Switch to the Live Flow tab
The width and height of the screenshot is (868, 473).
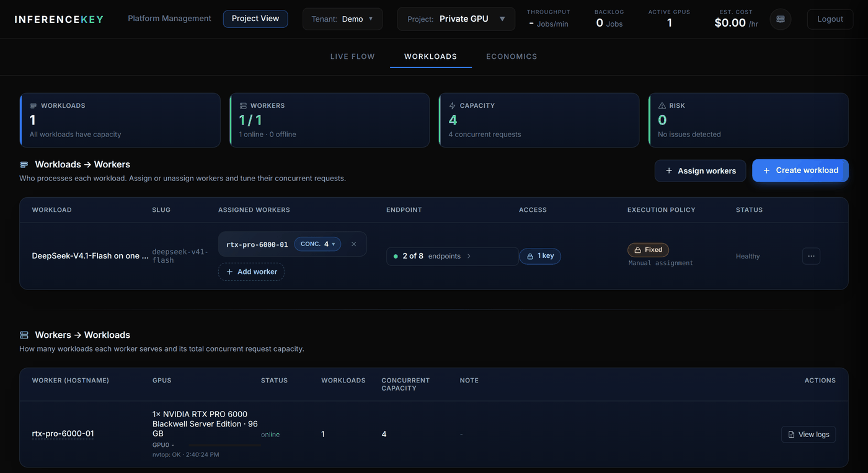coord(352,56)
